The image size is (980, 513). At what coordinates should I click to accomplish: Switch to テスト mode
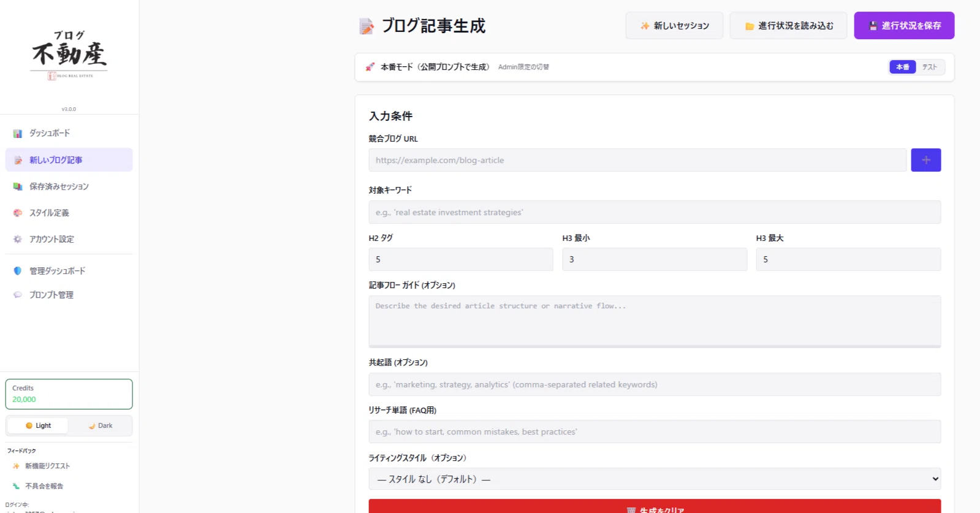click(930, 67)
